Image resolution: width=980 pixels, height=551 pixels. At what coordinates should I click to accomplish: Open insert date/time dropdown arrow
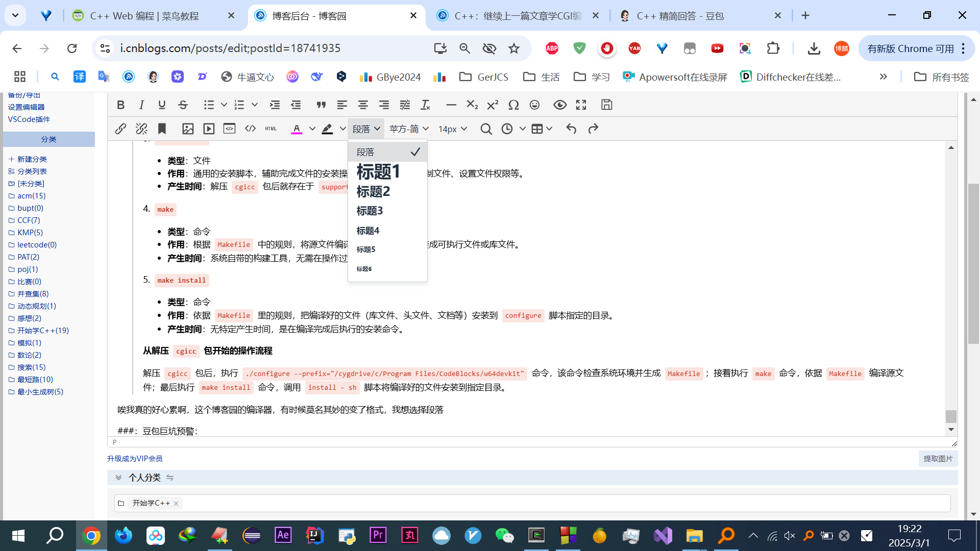coord(522,129)
